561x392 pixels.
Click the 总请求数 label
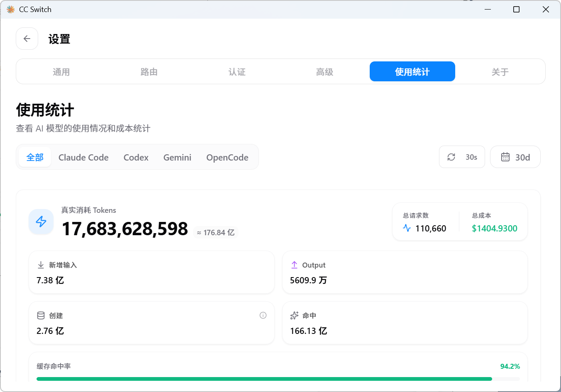pos(416,215)
